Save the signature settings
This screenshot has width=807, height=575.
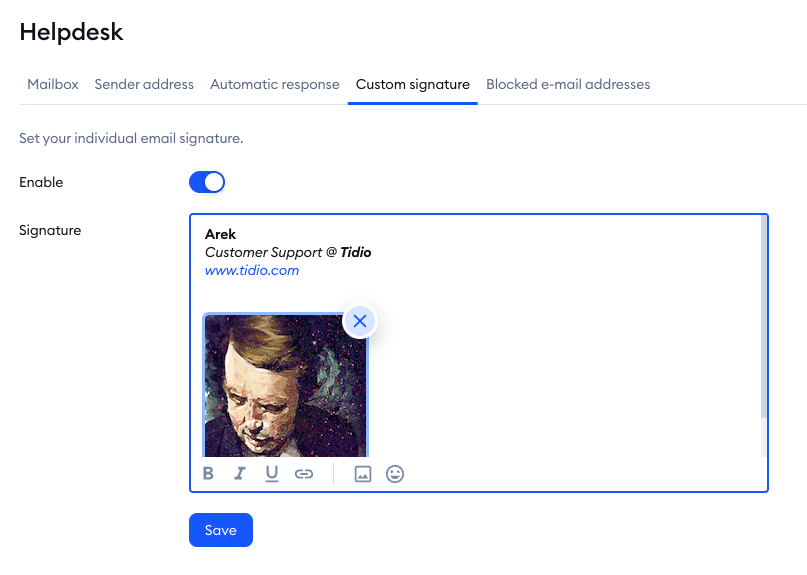(x=221, y=530)
